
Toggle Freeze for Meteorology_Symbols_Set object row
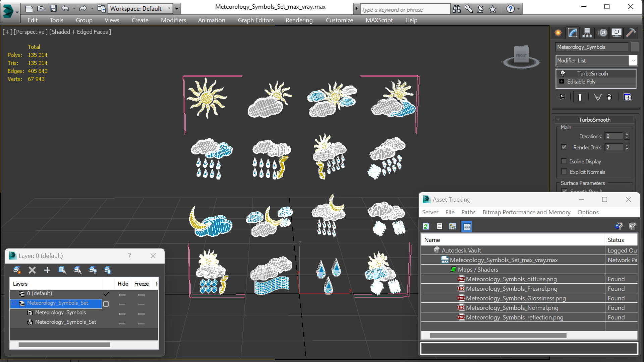click(141, 323)
